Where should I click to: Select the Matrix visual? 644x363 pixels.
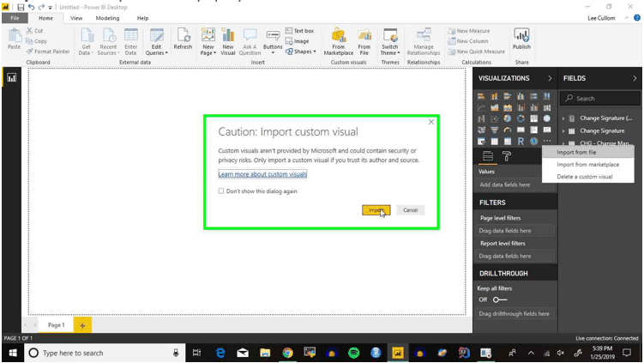[508, 142]
